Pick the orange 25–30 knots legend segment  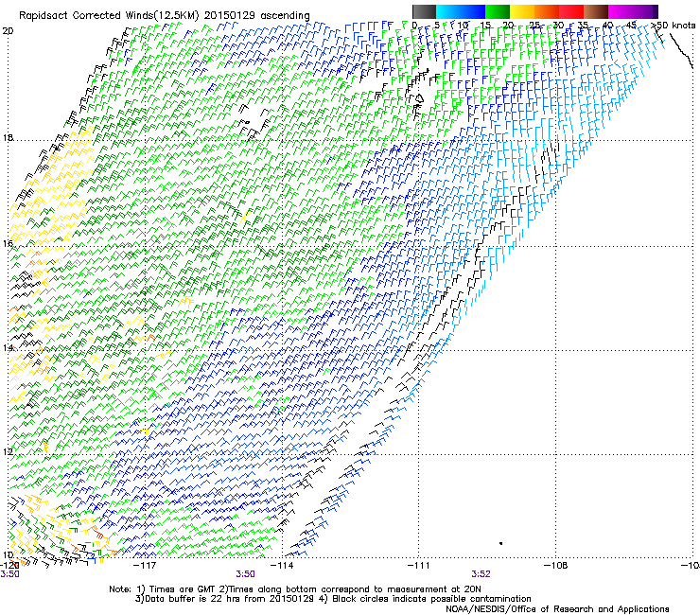[547, 11]
